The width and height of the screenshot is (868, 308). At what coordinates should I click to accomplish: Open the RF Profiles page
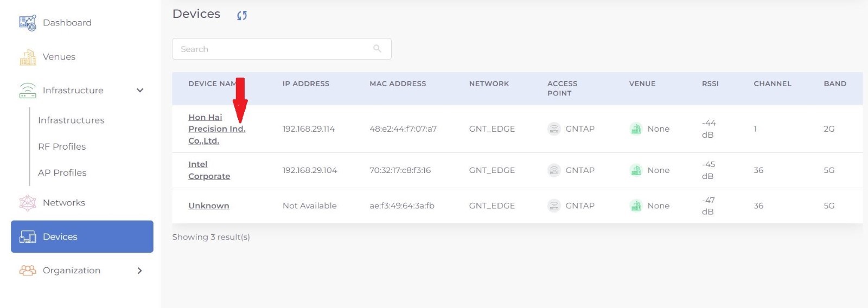coord(62,146)
